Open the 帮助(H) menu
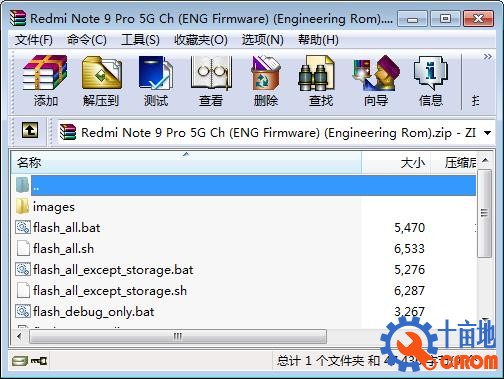Viewport: 504px width, 379px height. (x=318, y=40)
